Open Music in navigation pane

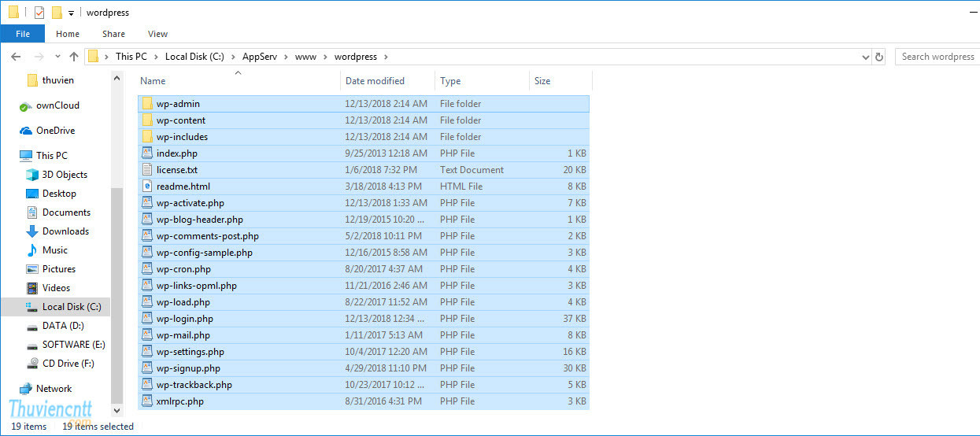pos(54,250)
